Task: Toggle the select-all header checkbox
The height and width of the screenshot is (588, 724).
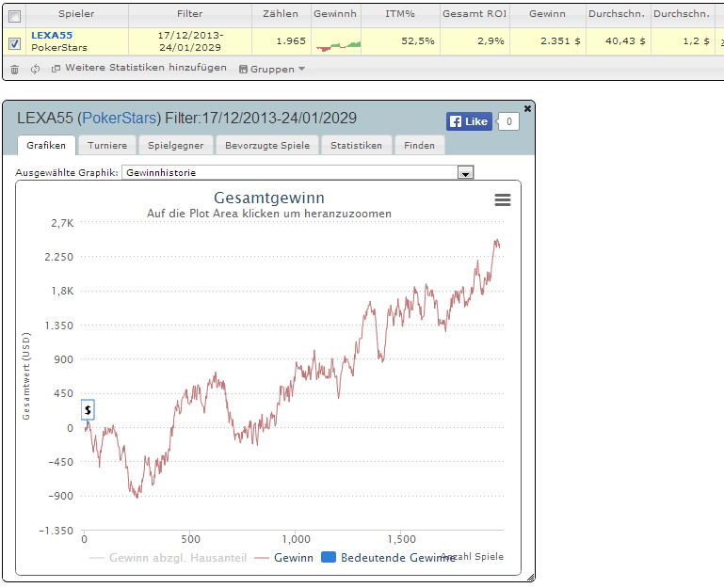Action: click(x=15, y=17)
